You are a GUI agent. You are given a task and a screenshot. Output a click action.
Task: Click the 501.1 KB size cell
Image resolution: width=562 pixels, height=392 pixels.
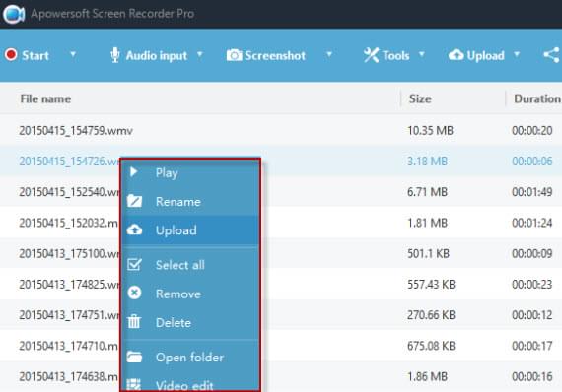coord(428,253)
